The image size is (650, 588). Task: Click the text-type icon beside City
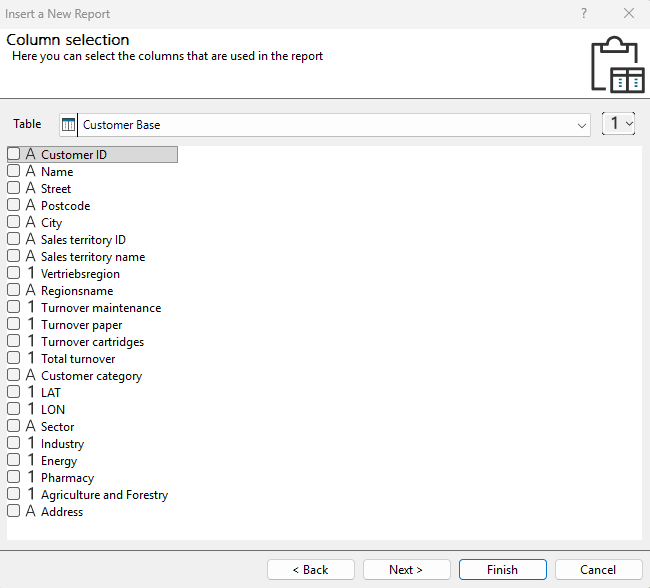30,222
